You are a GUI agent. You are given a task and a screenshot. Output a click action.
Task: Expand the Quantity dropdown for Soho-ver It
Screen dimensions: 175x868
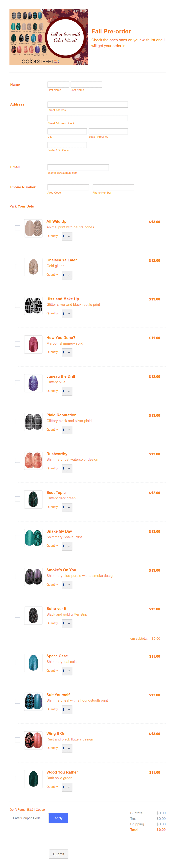(x=67, y=623)
